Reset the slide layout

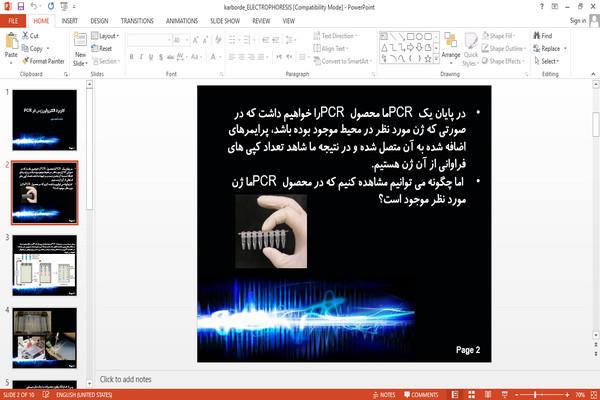point(102,48)
